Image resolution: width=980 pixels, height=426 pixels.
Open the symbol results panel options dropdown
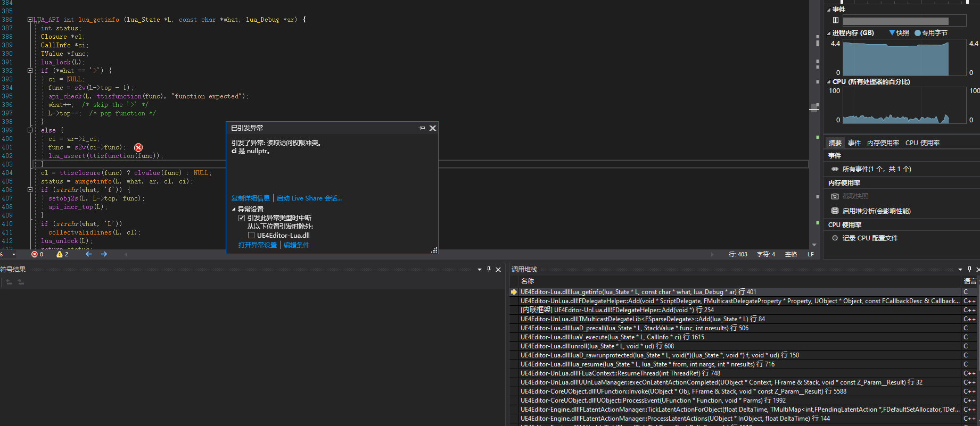click(x=480, y=270)
